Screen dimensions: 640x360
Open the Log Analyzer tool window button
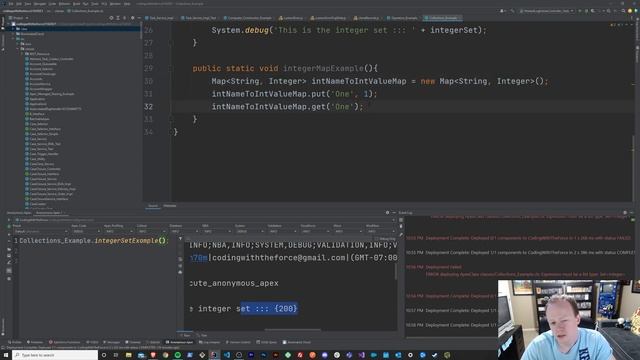pyautogui.click(x=209, y=342)
